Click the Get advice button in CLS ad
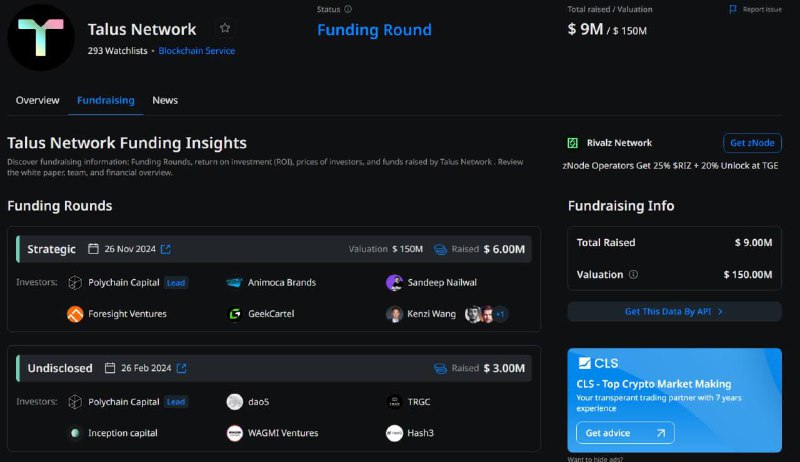Screen dimensions: 800x462 (x=625, y=433)
